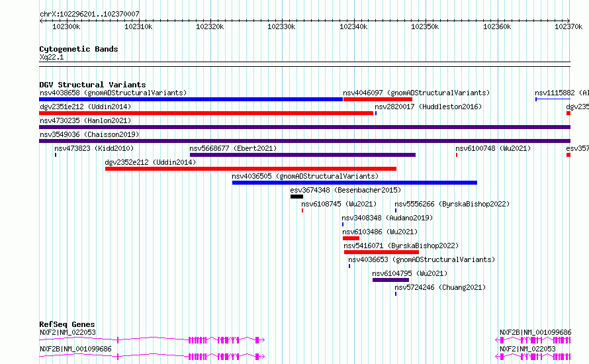Viewport: 589px width, 364px height.
Task: Open NXF2B|NM_001099686 label below the first NXF2 gene
Action: [75, 349]
